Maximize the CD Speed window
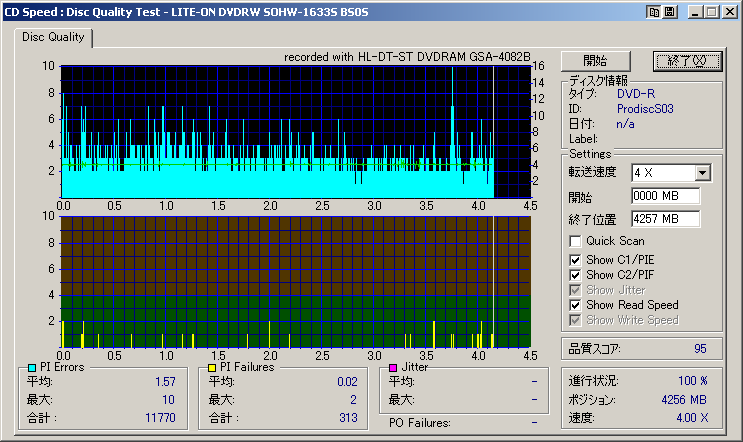 [711, 12]
